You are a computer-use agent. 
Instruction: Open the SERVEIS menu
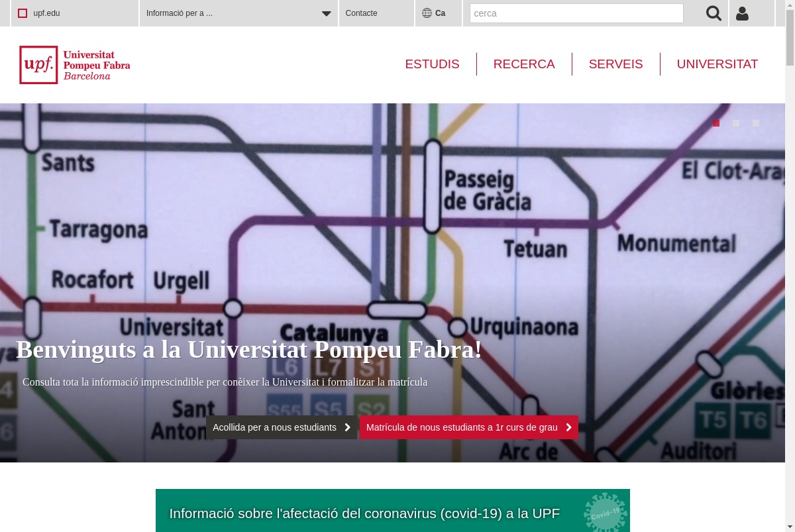point(615,64)
